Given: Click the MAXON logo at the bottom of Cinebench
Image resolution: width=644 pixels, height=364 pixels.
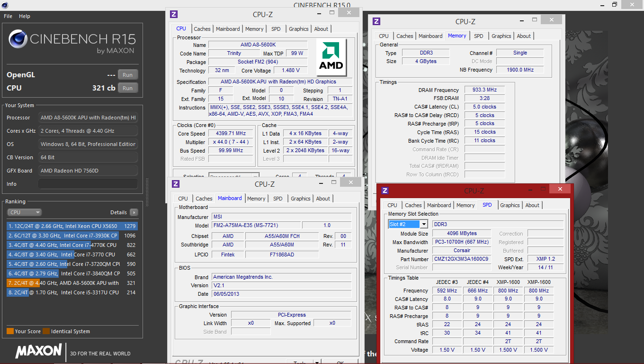Looking at the screenshot, I should [x=38, y=351].
